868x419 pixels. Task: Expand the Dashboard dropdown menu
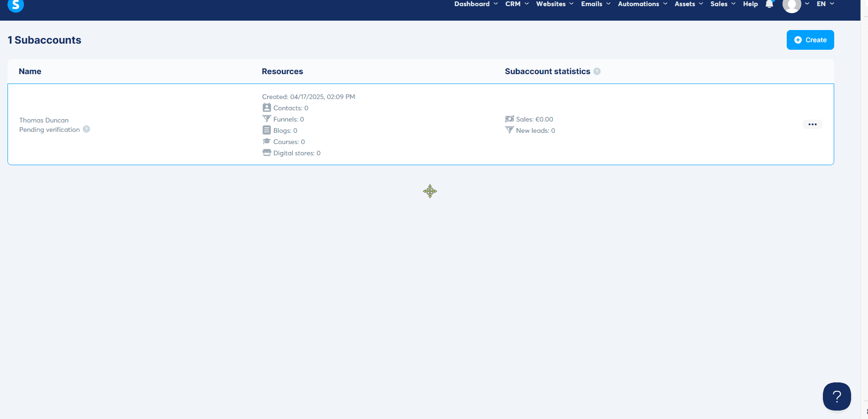click(475, 4)
